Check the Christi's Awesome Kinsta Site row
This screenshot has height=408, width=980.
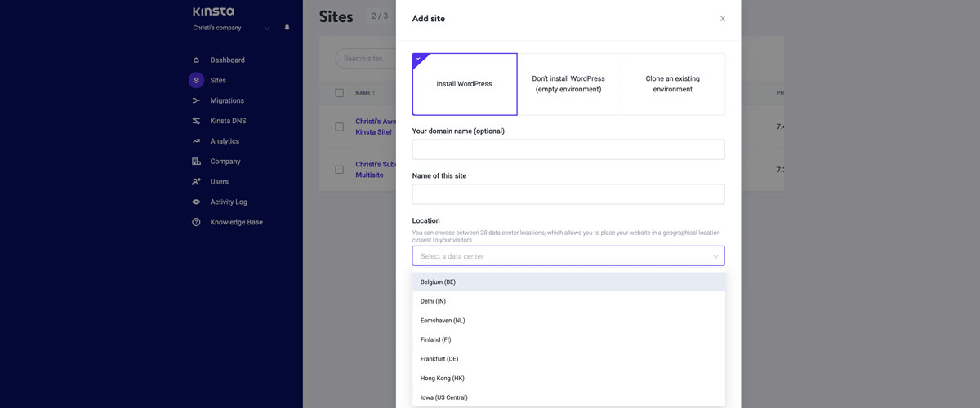point(340,126)
